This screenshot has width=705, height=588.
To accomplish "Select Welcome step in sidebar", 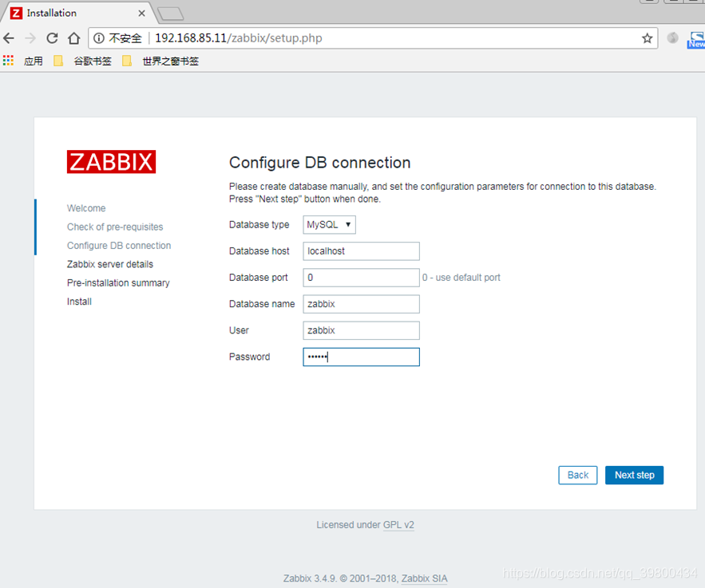I will click(86, 208).
